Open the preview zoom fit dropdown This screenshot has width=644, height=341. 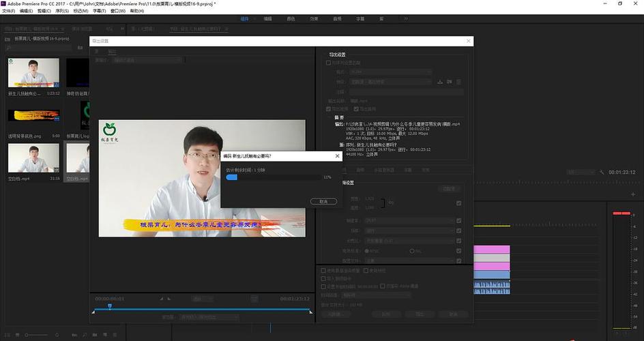coord(202,298)
